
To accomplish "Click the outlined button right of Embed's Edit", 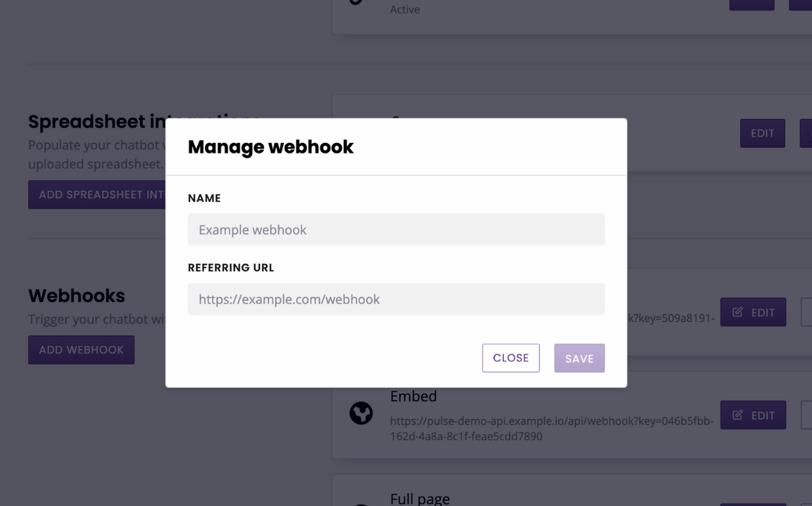I will [807, 415].
